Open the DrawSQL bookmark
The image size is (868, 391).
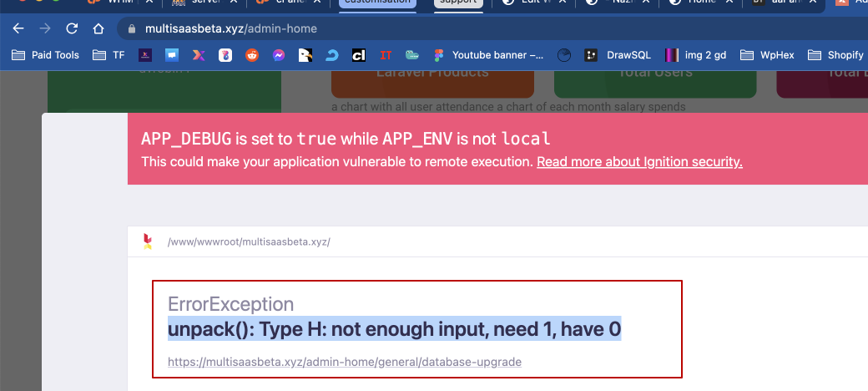coord(618,55)
